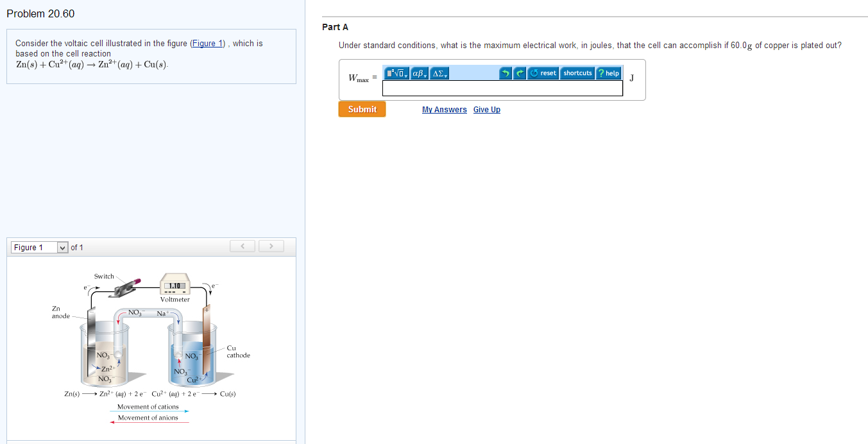
Task: Undo the last answer edit
Action: click(x=506, y=73)
